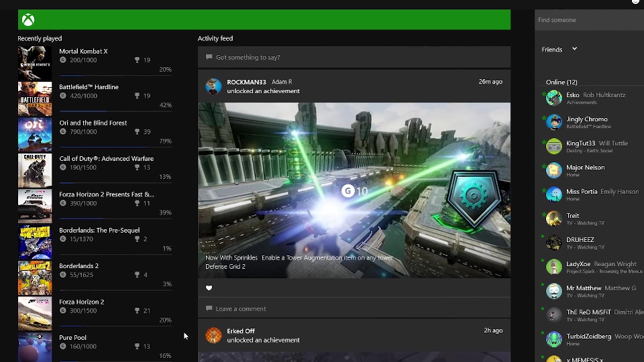Open Jingly Chromo friend avatar
Screen dimensions: 644x362
pos(553,122)
